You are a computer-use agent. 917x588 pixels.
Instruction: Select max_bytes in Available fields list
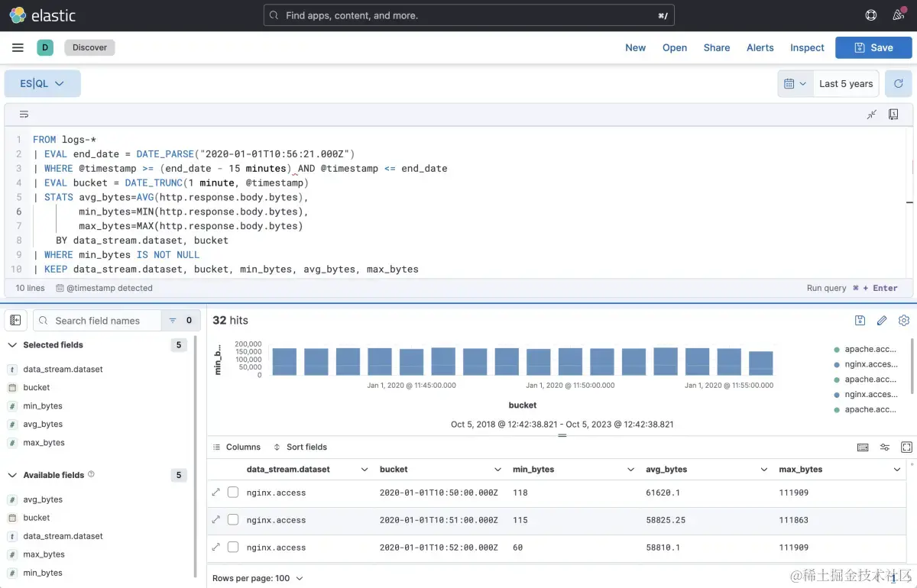[x=44, y=554]
